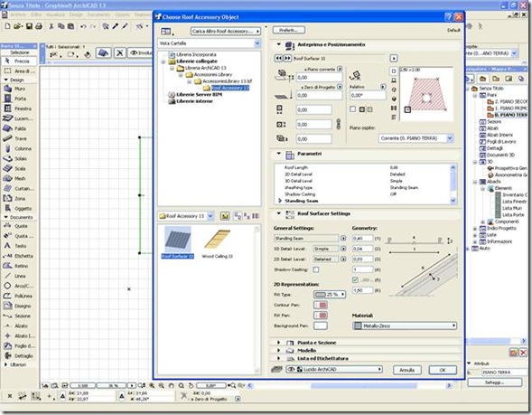Select the Retino fill tool
Viewport: 532px width, 415px height.
click(19, 266)
